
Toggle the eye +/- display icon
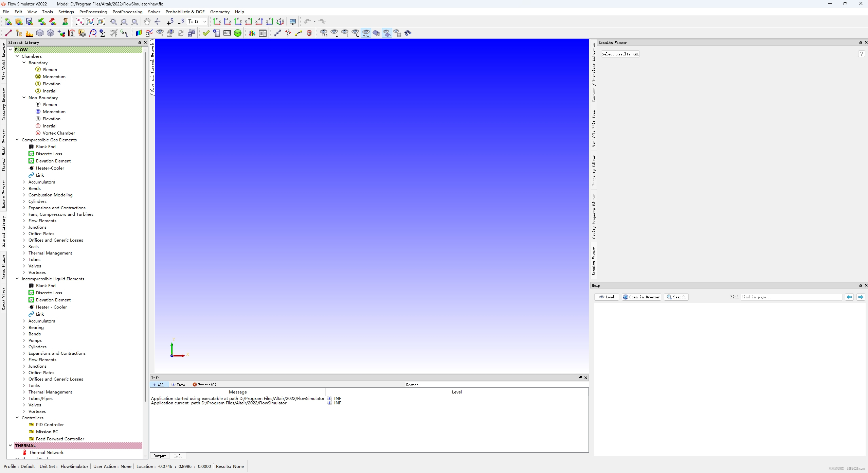coord(366,33)
